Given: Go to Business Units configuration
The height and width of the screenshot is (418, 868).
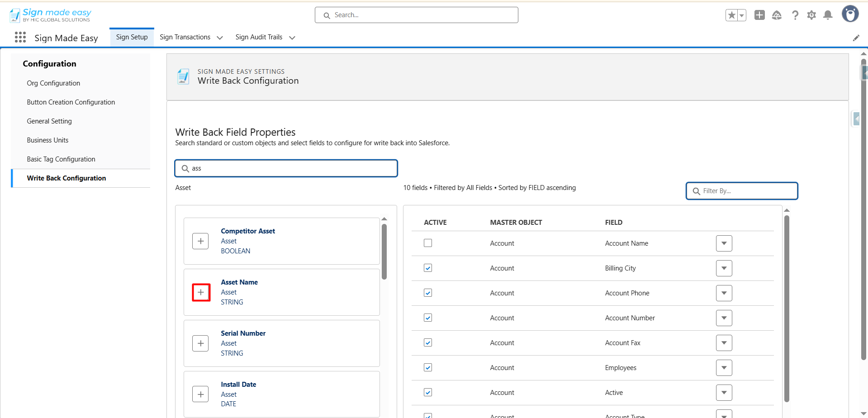Looking at the screenshot, I should (x=47, y=140).
